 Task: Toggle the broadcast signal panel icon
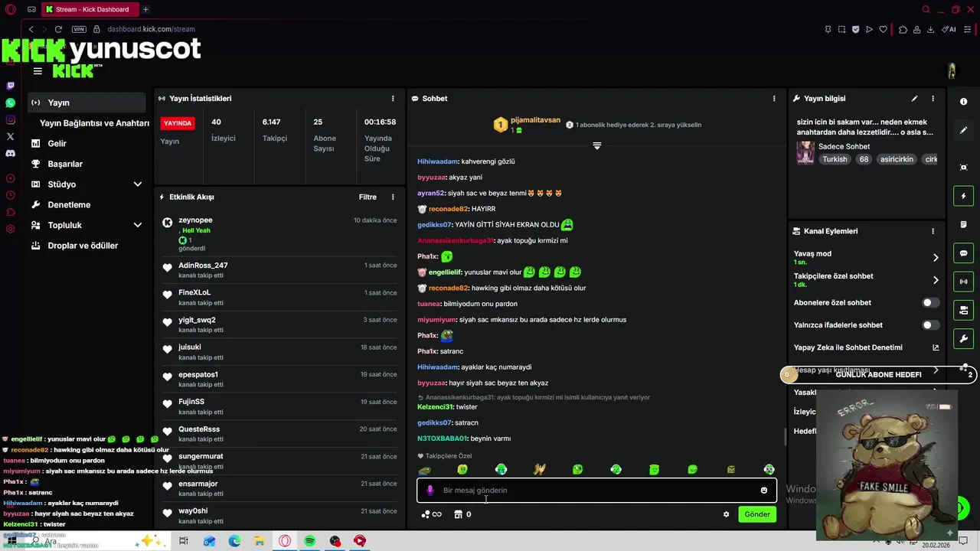(963, 282)
